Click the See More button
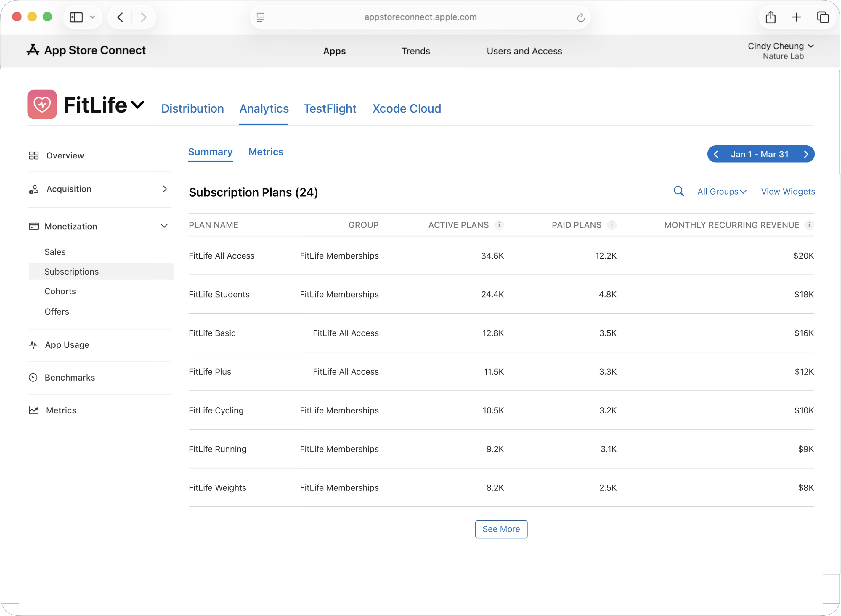841x616 pixels. pyautogui.click(x=501, y=529)
